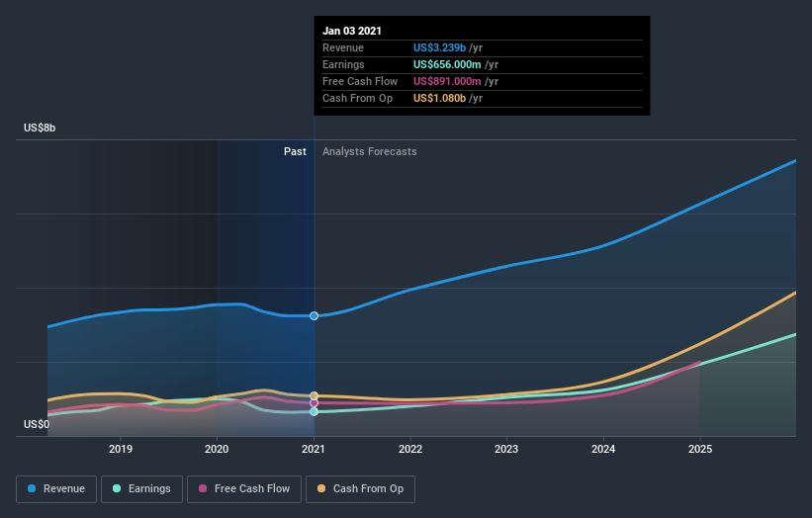812x518 pixels.
Task: Toggle the Revenue legend button
Action: pos(56,489)
